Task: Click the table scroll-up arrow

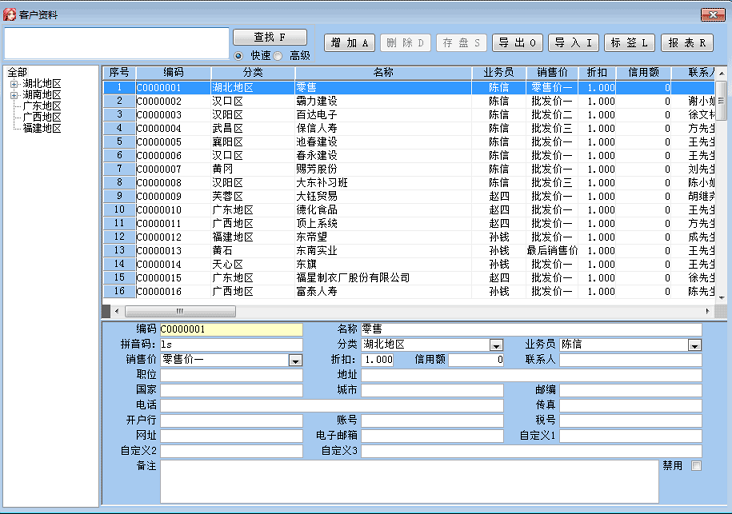Action: [x=722, y=73]
